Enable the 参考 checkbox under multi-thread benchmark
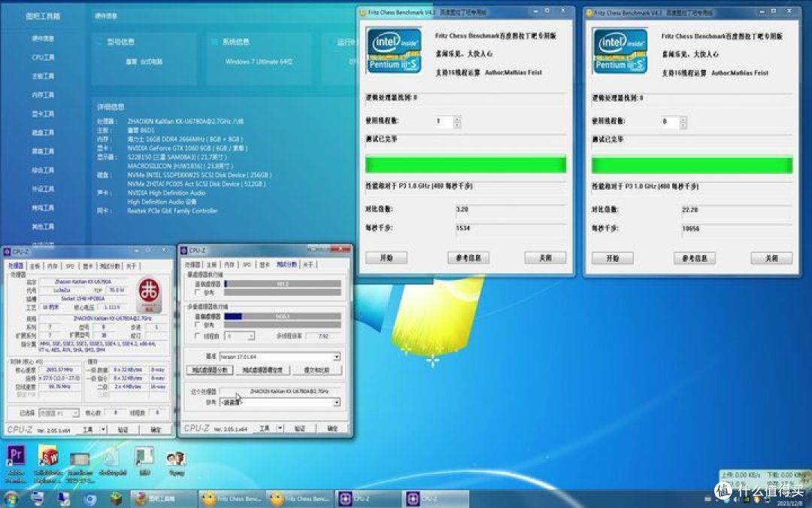The image size is (812, 508). tap(198, 325)
